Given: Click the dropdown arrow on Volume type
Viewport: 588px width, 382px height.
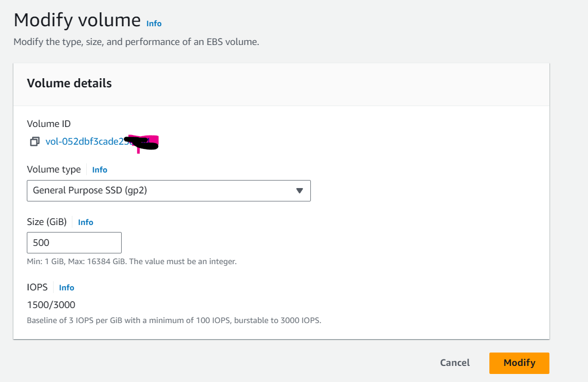Looking at the screenshot, I should 300,191.
